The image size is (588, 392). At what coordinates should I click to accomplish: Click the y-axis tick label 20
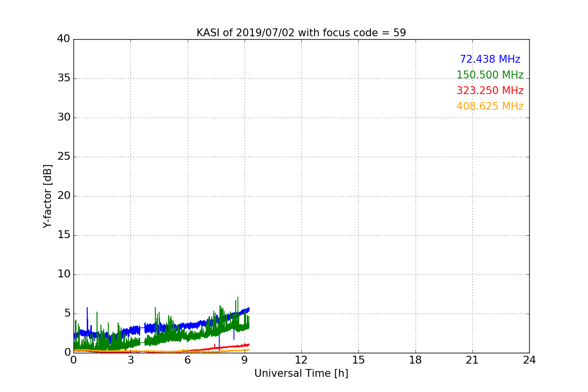click(x=64, y=196)
